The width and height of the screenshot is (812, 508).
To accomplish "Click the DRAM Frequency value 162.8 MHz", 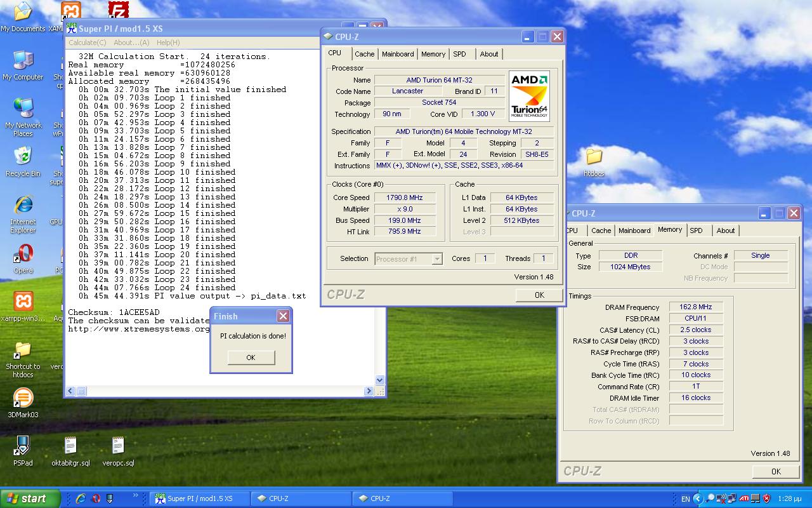I will [x=695, y=307].
